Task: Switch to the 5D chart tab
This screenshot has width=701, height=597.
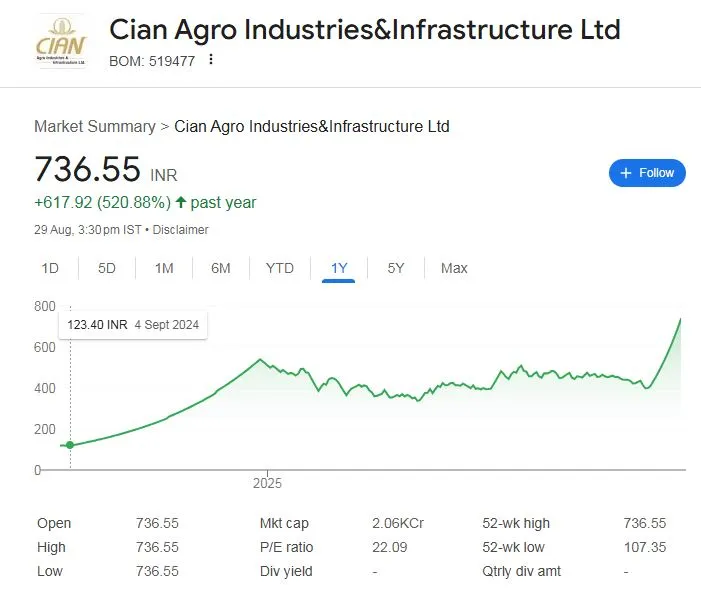Action: coord(107,268)
